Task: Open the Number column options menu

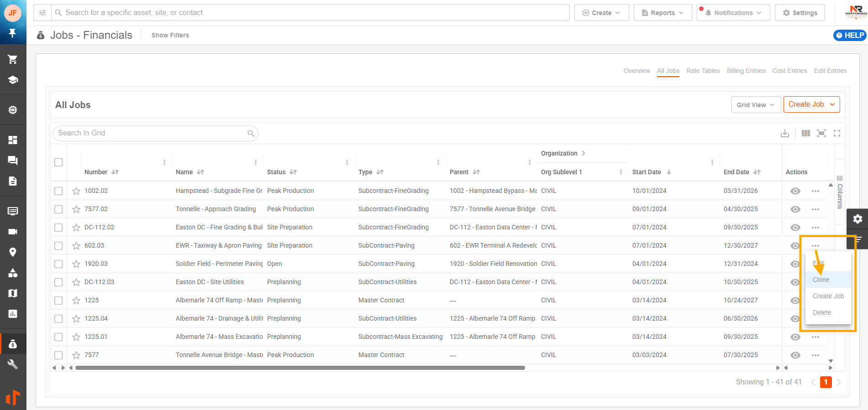Action: tap(164, 162)
